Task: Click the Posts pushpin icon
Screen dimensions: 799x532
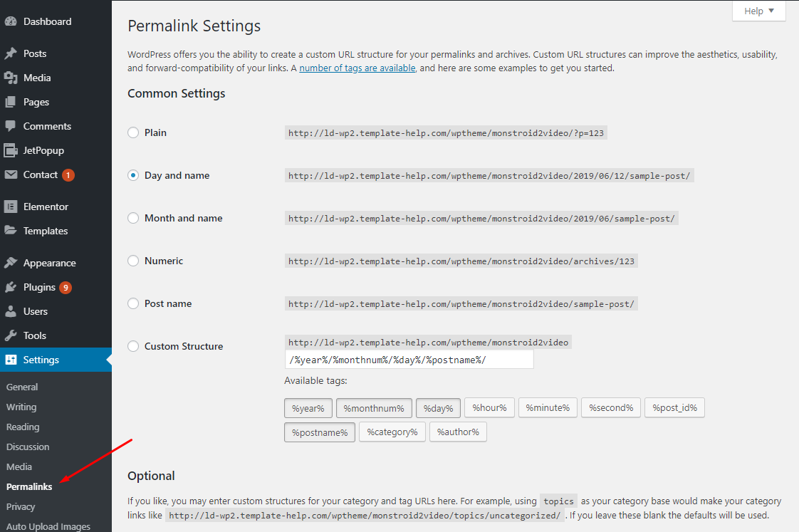Action: tap(11, 53)
